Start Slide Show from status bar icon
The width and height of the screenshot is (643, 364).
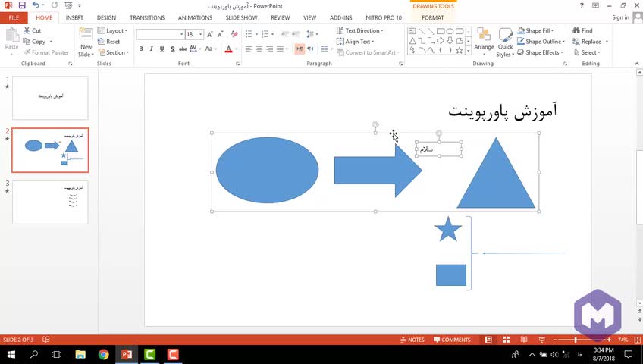(541, 340)
